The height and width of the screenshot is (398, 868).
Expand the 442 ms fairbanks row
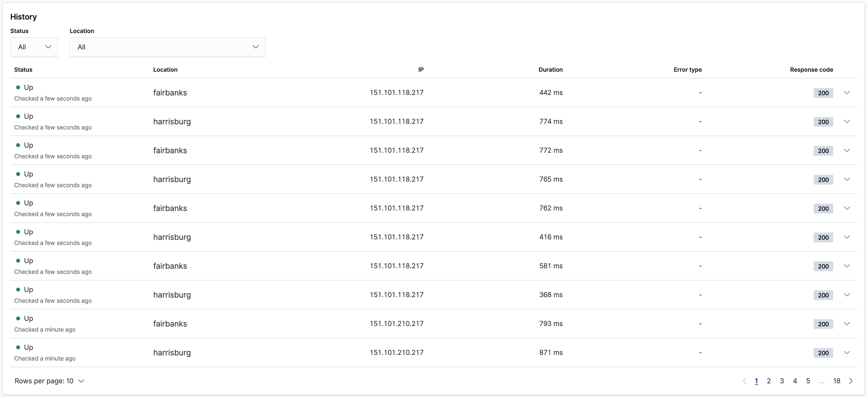pos(847,93)
